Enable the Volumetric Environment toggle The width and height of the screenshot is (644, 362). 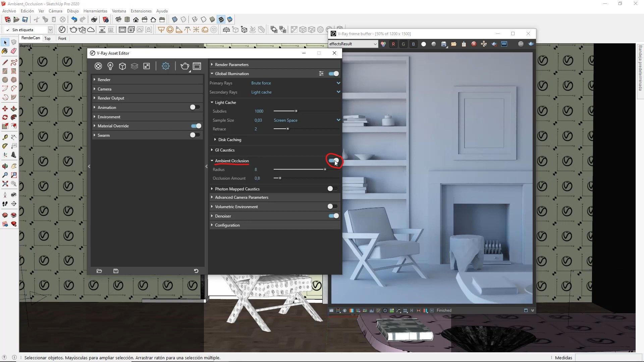(332, 206)
